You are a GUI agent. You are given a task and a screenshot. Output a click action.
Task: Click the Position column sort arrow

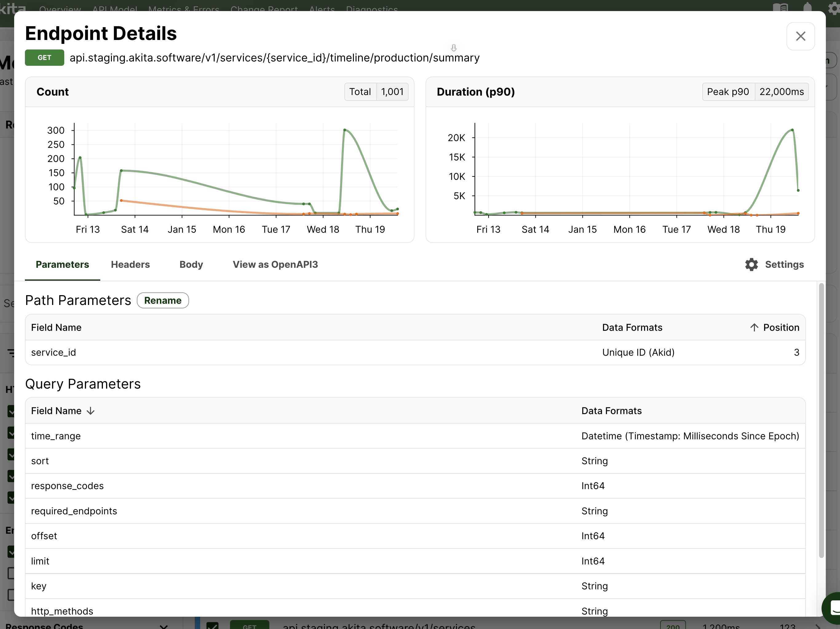[x=754, y=328]
